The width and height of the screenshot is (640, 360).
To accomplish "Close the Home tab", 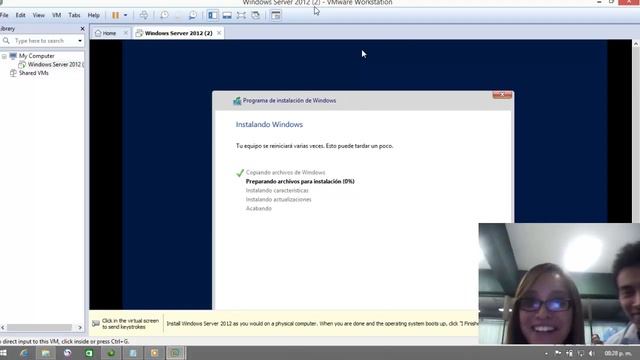I will click(x=125, y=33).
